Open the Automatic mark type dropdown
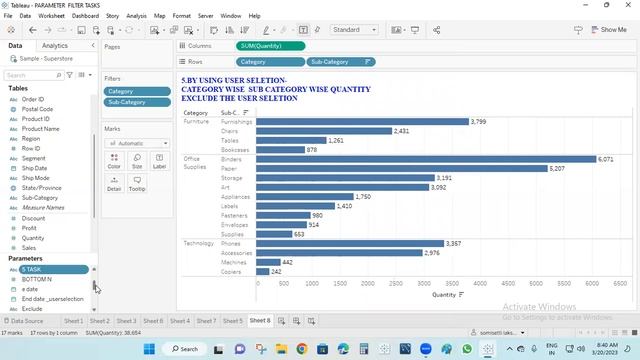Screen dimensions: 640x360 (x=137, y=143)
